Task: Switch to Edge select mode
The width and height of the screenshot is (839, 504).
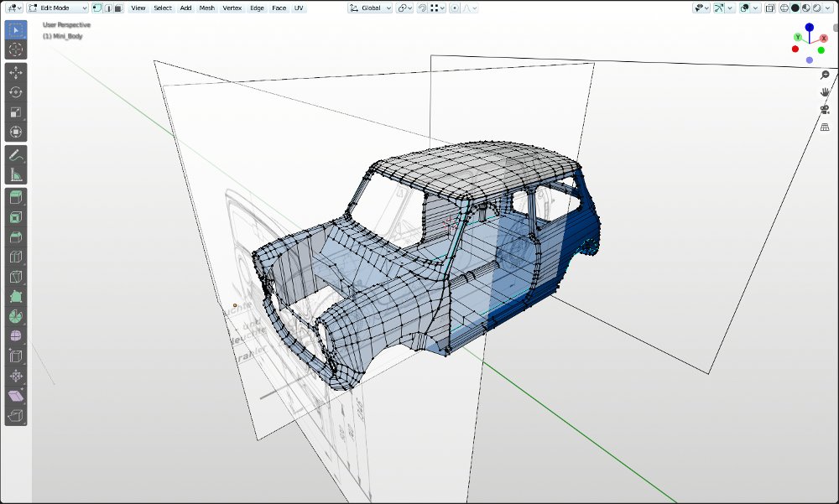Action: coord(109,8)
